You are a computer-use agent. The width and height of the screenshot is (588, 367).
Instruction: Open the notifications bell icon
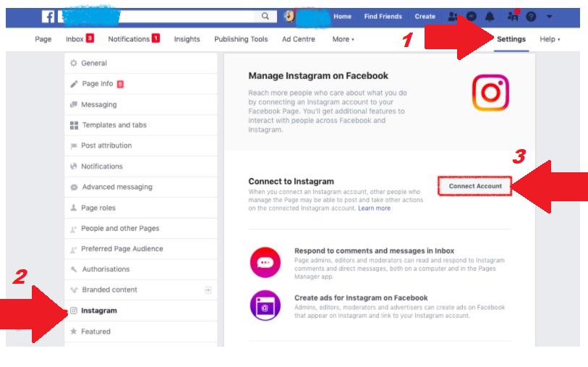point(490,17)
